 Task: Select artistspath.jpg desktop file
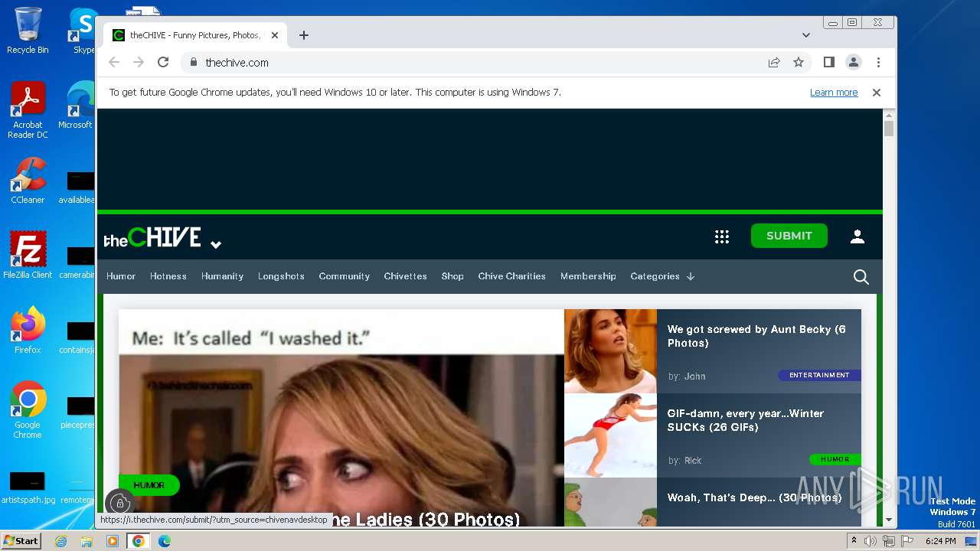tap(28, 487)
